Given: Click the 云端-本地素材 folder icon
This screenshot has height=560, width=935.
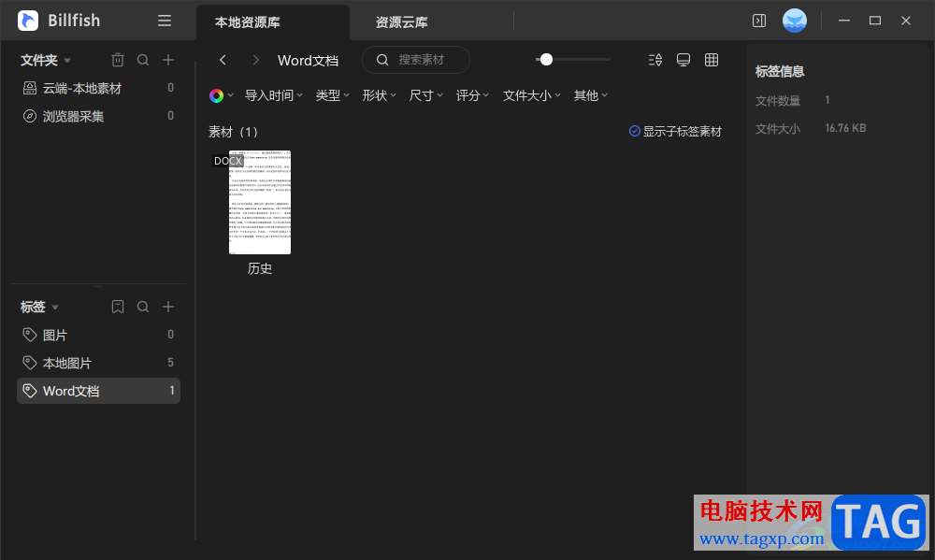Looking at the screenshot, I should click(30, 88).
